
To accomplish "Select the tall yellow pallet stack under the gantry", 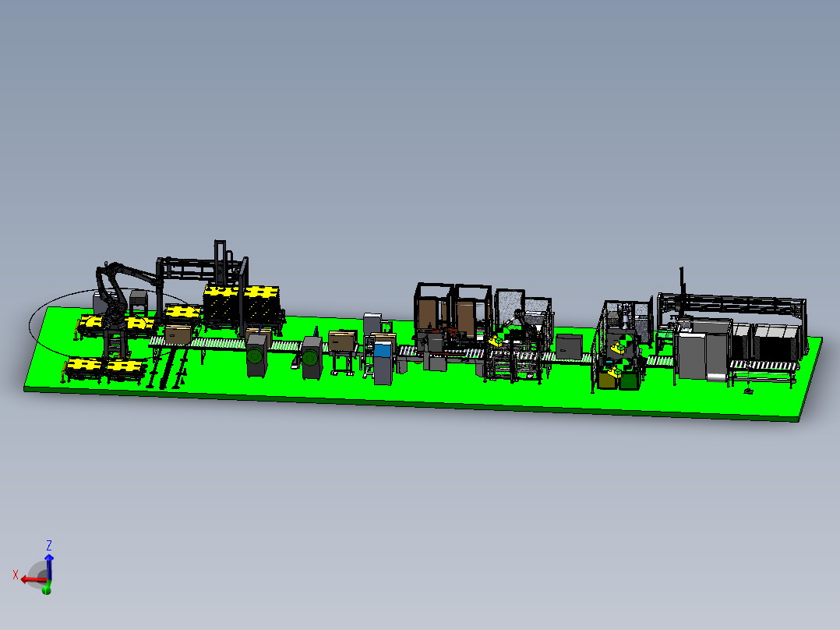I will click(241, 306).
